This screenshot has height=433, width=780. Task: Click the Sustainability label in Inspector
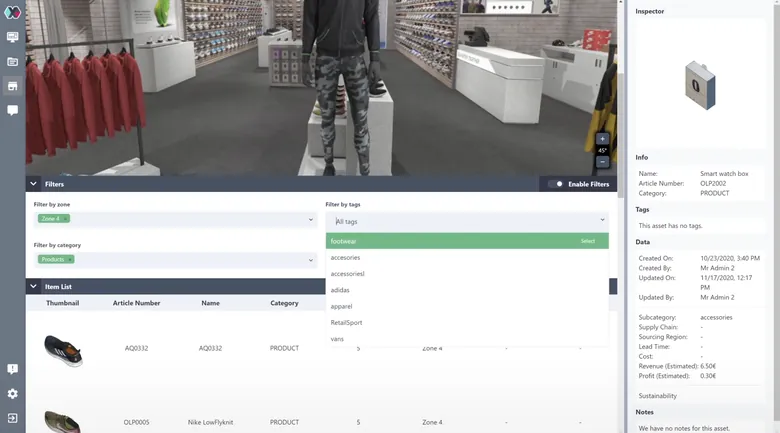tap(658, 396)
